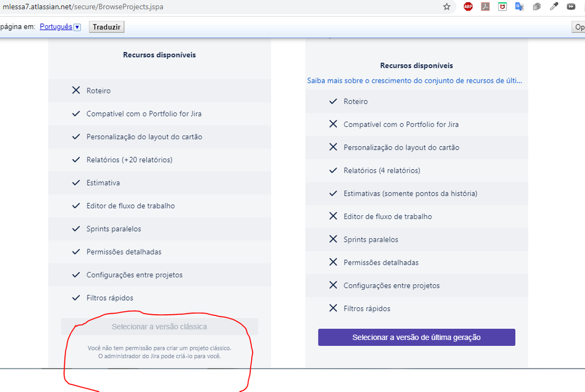
Task: Open the Adblock Plus extension icon
Action: [x=468, y=6]
